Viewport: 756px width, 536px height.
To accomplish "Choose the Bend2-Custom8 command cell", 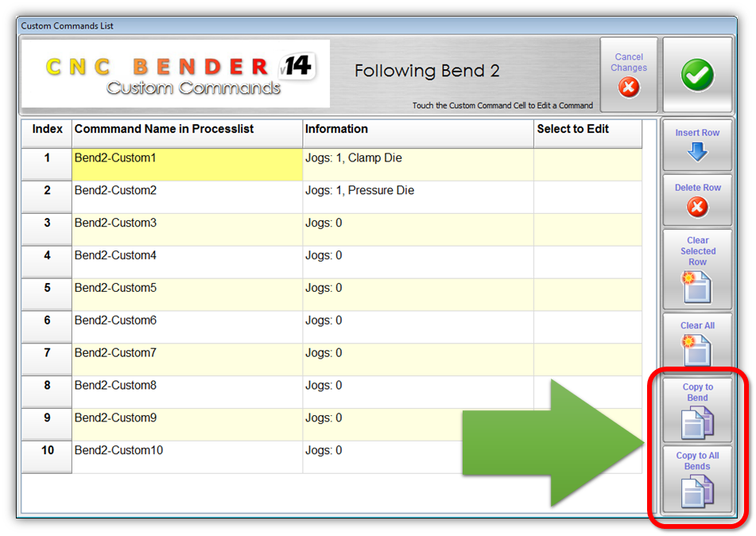I will pos(187,392).
